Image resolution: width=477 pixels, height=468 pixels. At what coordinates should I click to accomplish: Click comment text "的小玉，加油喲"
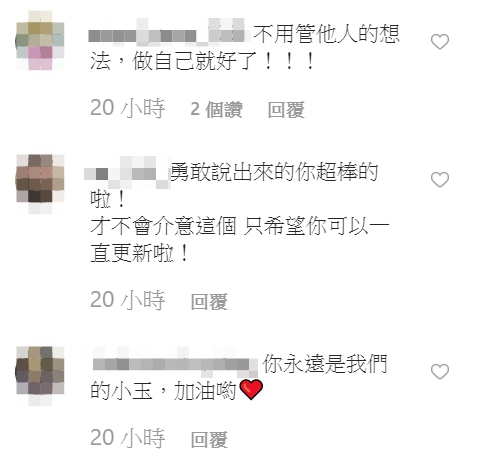pyautogui.click(x=163, y=390)
